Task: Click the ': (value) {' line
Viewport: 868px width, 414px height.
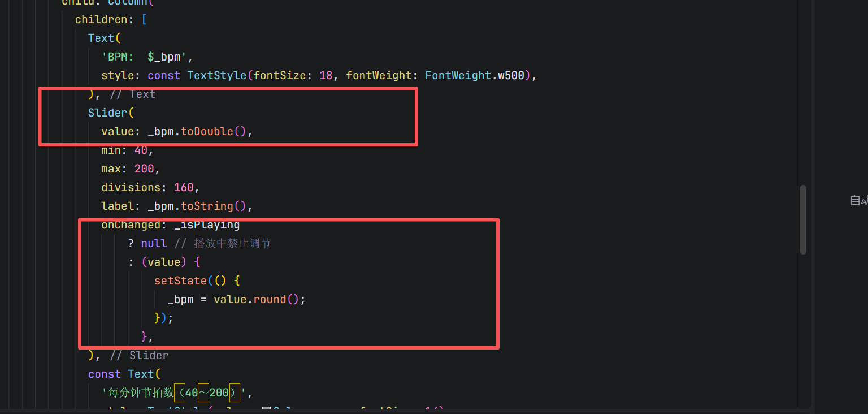Action: click(164, 262)
